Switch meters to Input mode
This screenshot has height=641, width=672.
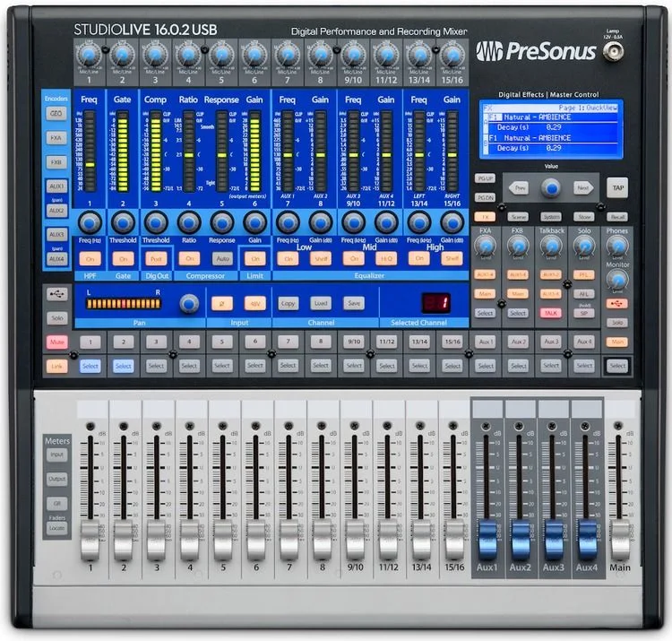[x=56, y=455]
